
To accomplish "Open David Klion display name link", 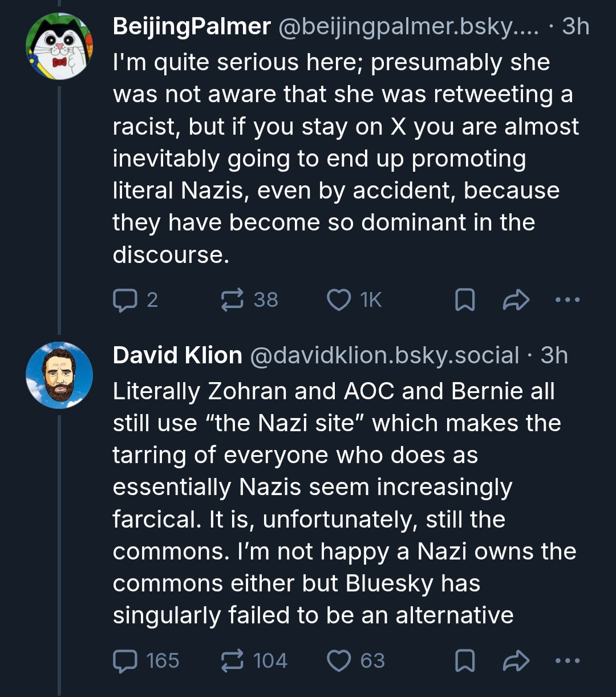I will [x=177, y=355].
